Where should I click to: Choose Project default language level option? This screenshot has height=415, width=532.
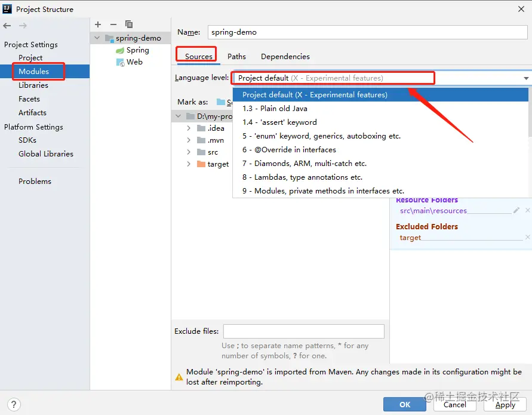click(381, 95)
